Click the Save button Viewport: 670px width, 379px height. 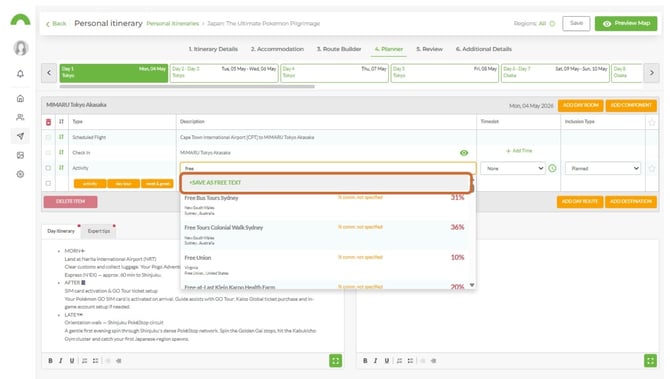point(576,24)
